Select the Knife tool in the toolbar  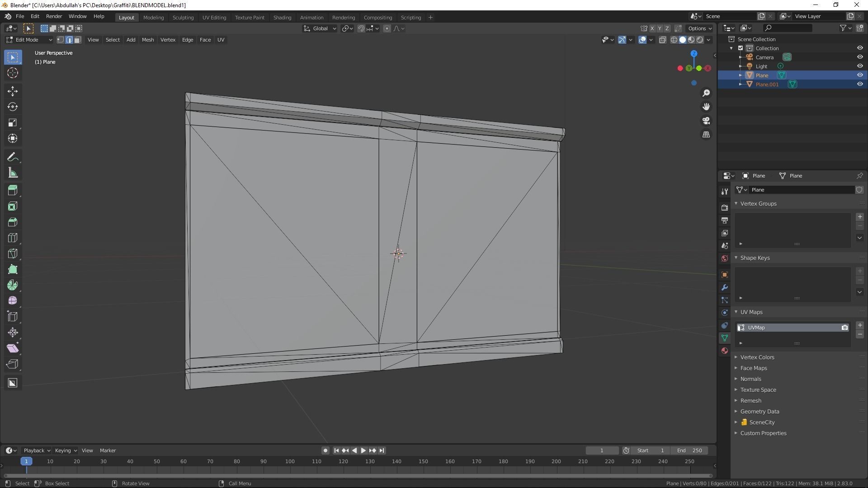pos(13,253)
